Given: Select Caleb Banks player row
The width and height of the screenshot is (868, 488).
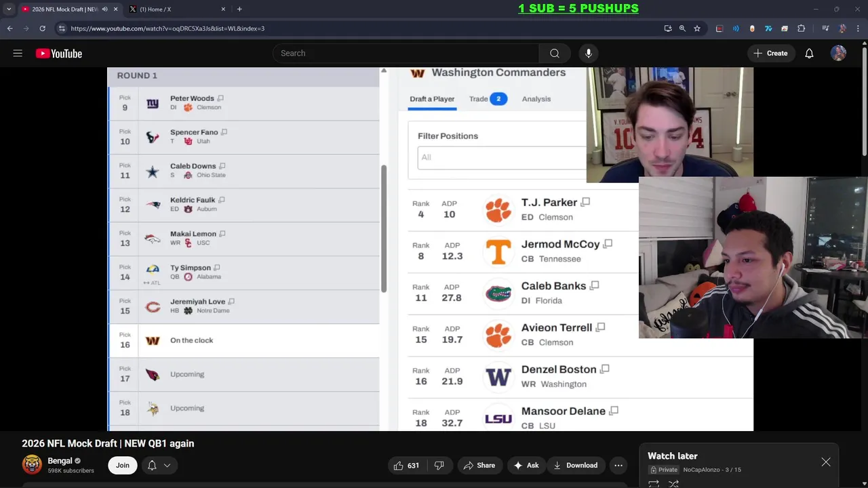Looking at the screenshot, I should pyautogui.click(x=522, y=292).
